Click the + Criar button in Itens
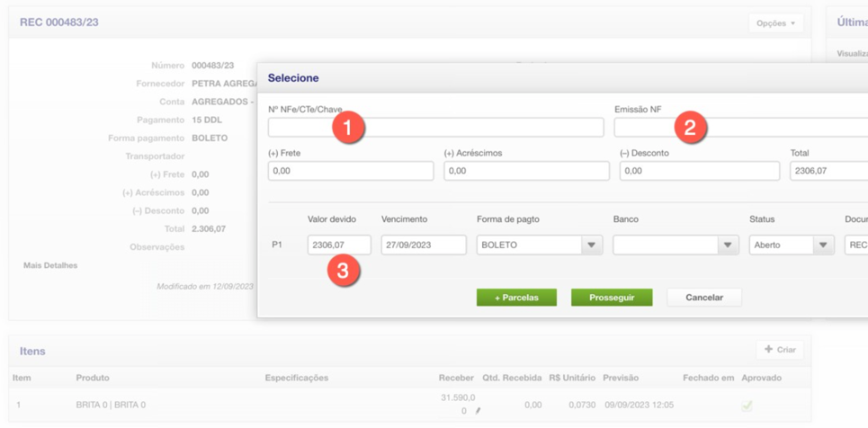Image resolution: width=868 pixels, height=428 pixels. pyautogui.click(x=780, y=350)
